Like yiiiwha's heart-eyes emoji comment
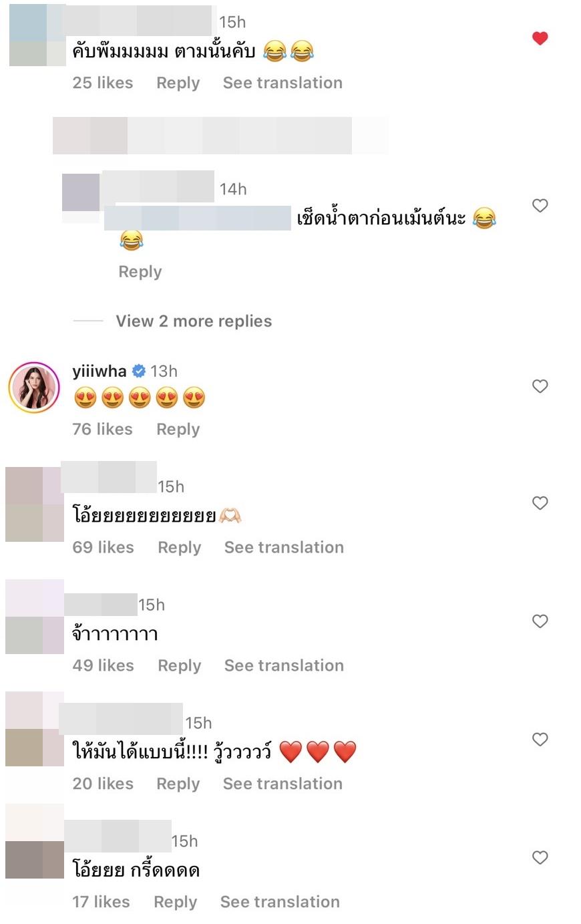The width and height of the screenshot is (581, 924). [x=540, y=386]
